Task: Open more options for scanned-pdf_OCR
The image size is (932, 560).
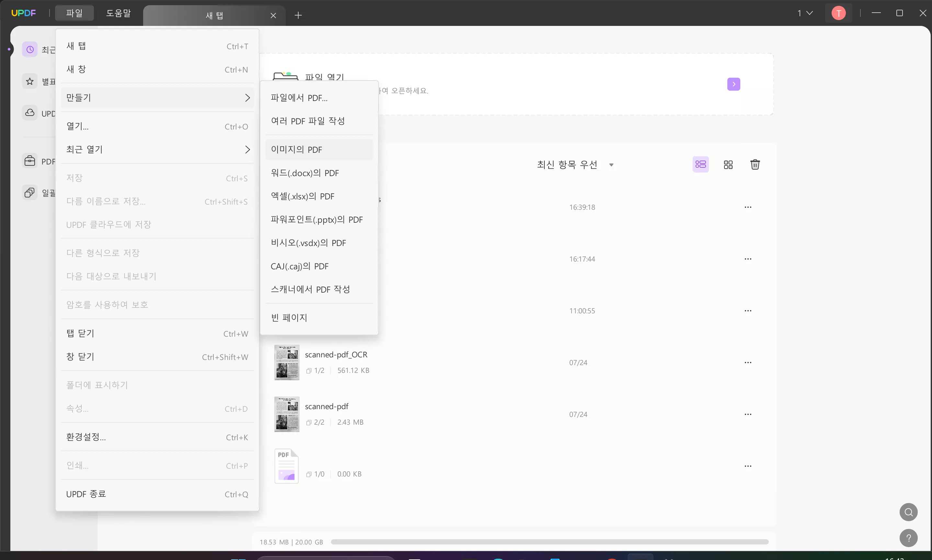Action: coord(748,362)
